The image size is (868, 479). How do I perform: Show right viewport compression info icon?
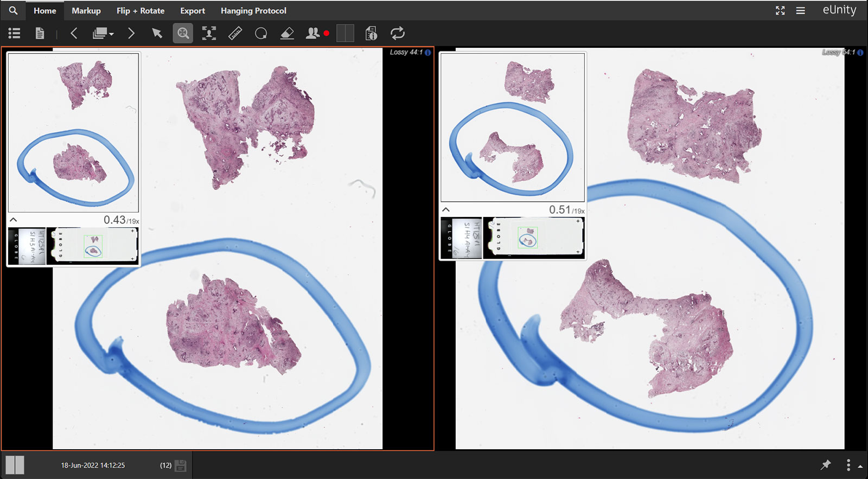(x=860, y=53)
